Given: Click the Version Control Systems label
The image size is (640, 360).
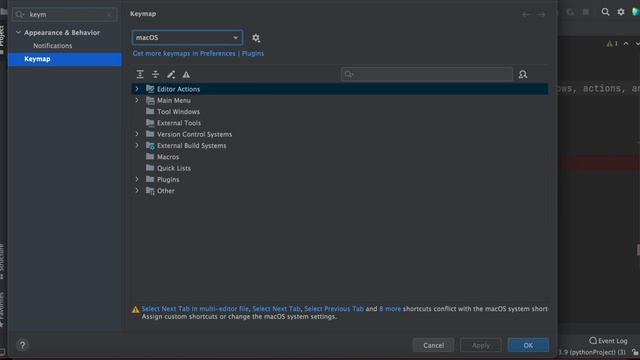Looking at the screenshot, I should tap(194, 134).
